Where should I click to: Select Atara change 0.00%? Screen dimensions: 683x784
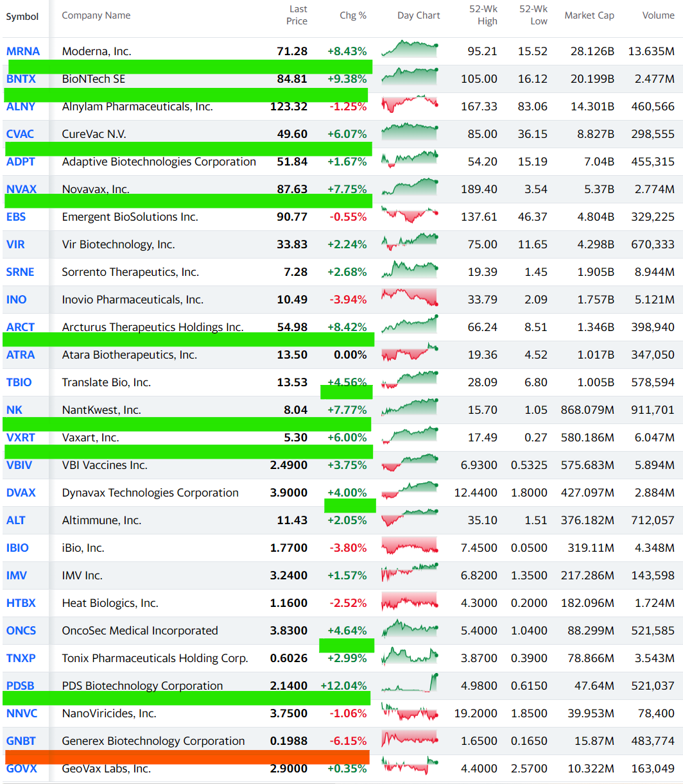click(x=350, y=355)
